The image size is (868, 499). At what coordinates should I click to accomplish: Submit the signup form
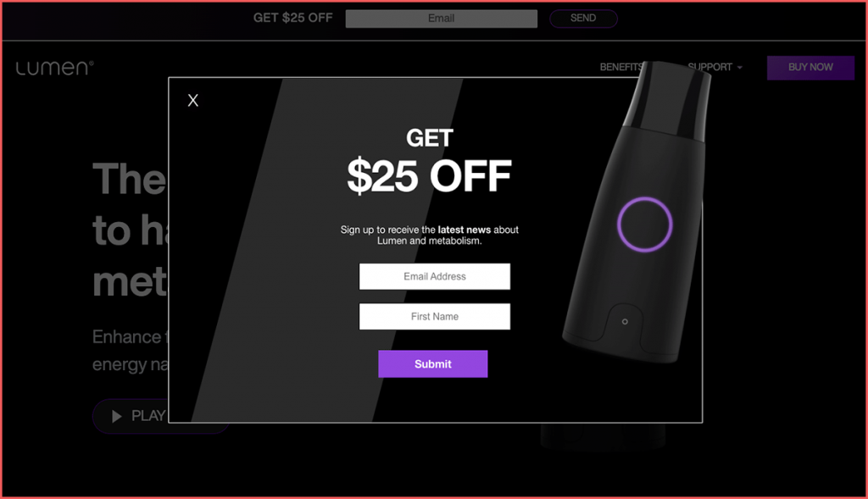coord(433,364)
